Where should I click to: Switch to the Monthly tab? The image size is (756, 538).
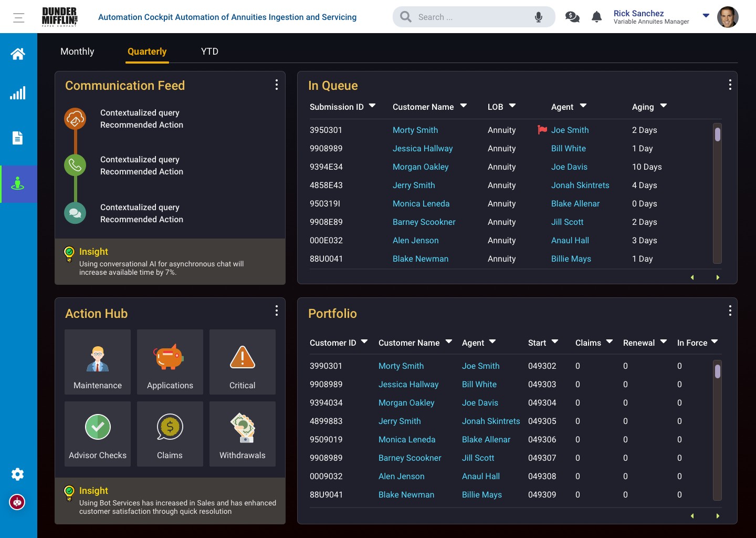pos(77,51)
